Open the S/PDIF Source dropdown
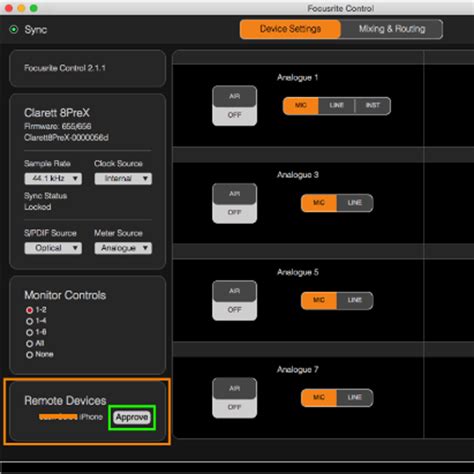 [53, 248]
